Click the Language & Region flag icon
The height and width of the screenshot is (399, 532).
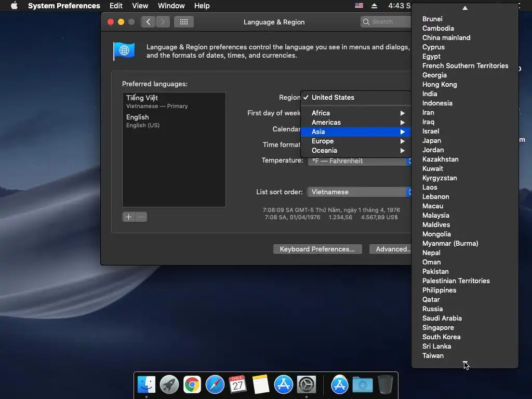(124, 51)
